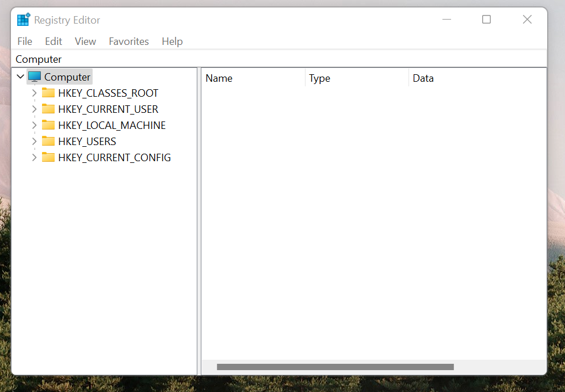Close the Registry Editor window
The width and height of the screenshot is (565, 392).
tap(527, 20)
